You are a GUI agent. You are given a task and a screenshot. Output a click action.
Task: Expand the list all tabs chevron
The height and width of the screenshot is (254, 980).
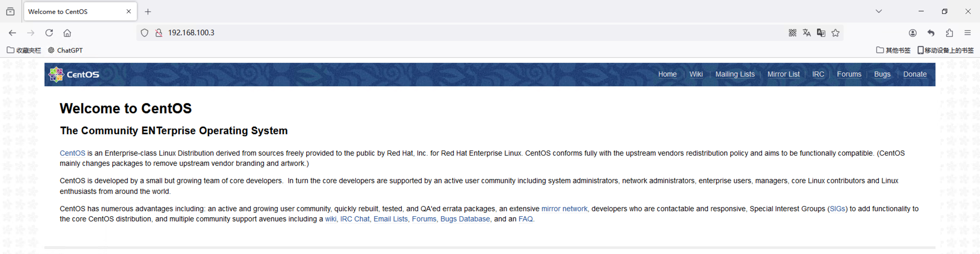(879, 11)
